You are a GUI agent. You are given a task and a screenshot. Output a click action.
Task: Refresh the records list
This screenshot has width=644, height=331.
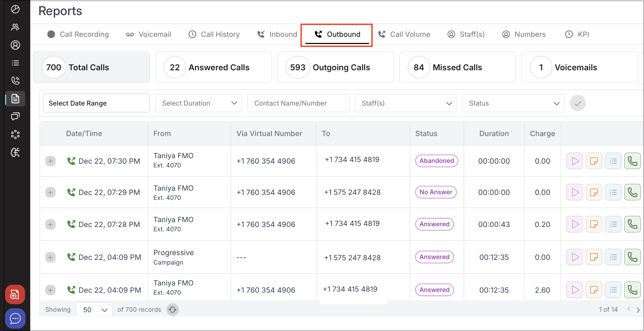pos(173,310)
